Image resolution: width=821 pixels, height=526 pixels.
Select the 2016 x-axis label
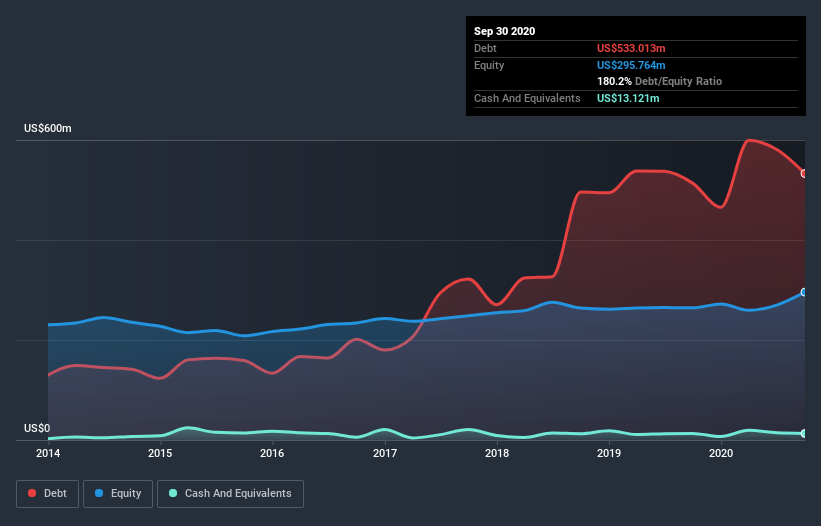pos(272,453)
